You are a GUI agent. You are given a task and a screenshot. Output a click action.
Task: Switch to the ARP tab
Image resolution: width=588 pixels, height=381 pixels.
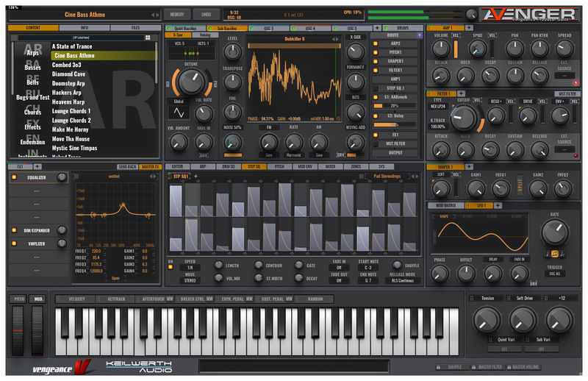(x=203, y=167)
